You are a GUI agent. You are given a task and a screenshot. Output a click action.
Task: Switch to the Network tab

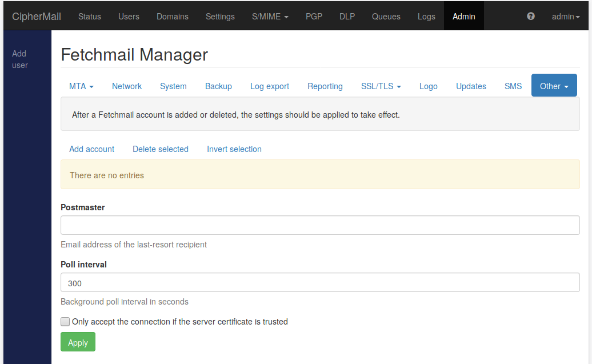126,86
